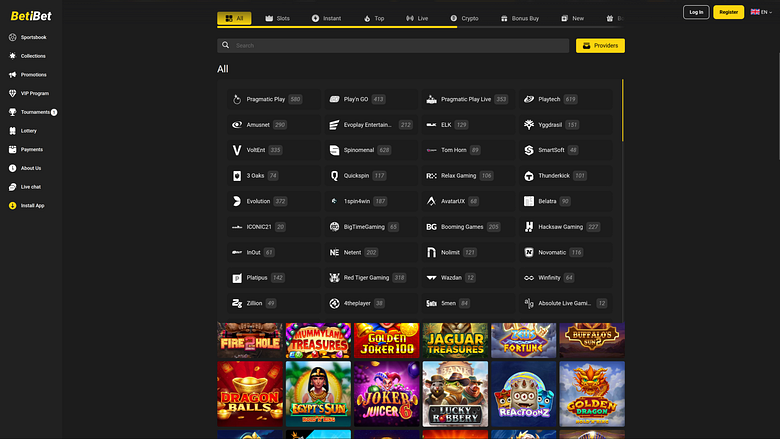Switch to the All games tab
The image size is (780, 439).
(x=234, y=18)
